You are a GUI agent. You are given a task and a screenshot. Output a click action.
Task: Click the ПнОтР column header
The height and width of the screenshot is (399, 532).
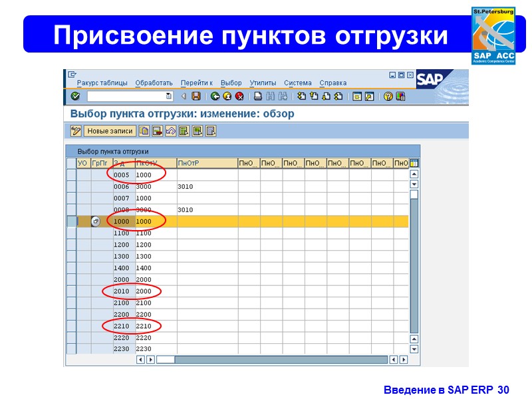tap(207, 163)
